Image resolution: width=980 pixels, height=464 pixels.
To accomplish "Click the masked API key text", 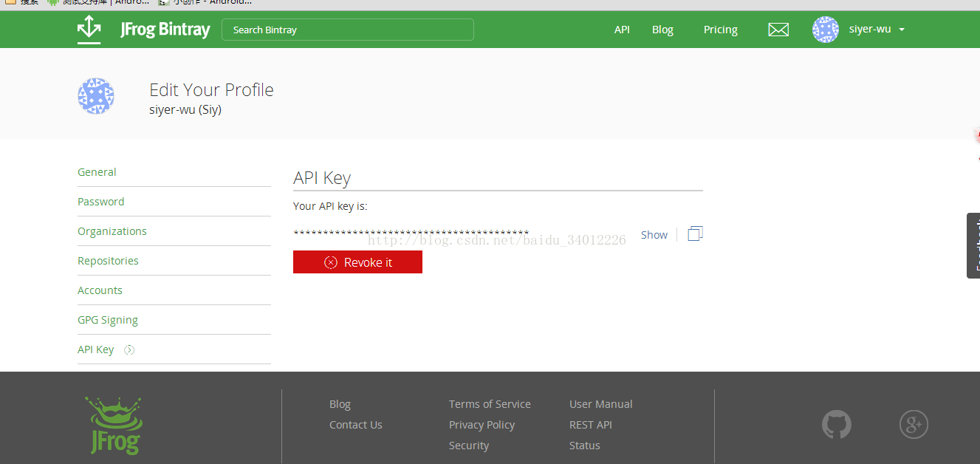I will (411, 233).
